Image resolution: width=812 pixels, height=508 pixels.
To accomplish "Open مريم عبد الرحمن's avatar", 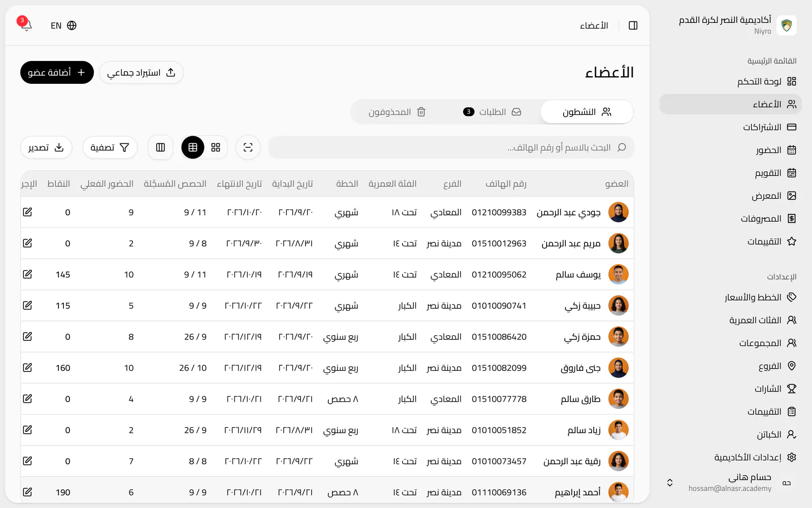I will pyautogui.click(x=618, y=243).
